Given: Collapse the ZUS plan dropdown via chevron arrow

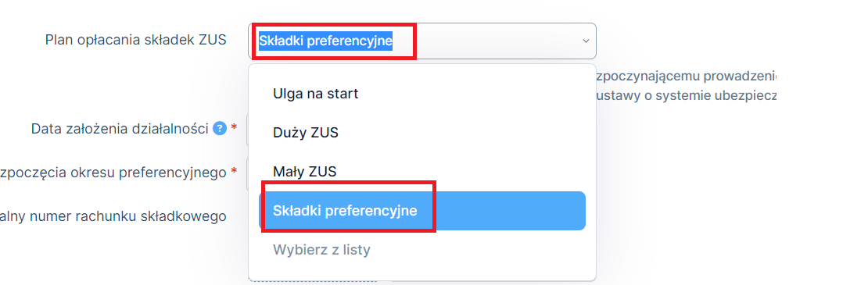Looking at the screenshot, I should point(586,41).
